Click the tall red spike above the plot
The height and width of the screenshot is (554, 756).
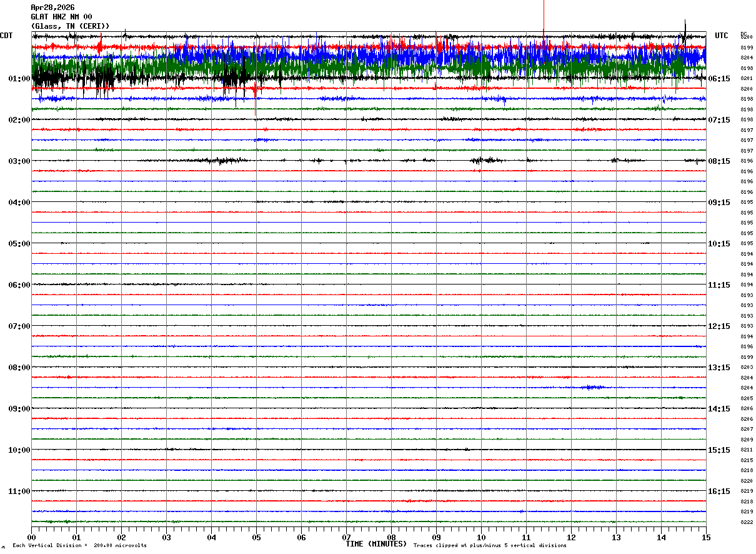[x=544, y=19]
